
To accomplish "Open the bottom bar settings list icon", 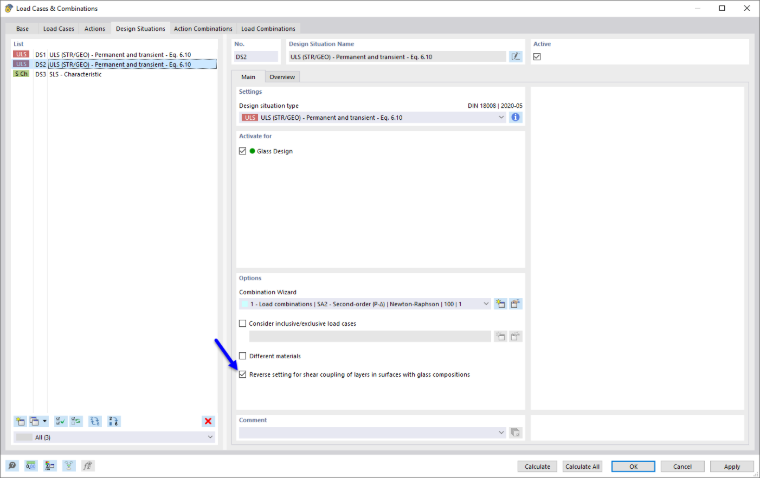I will [49, 466].
